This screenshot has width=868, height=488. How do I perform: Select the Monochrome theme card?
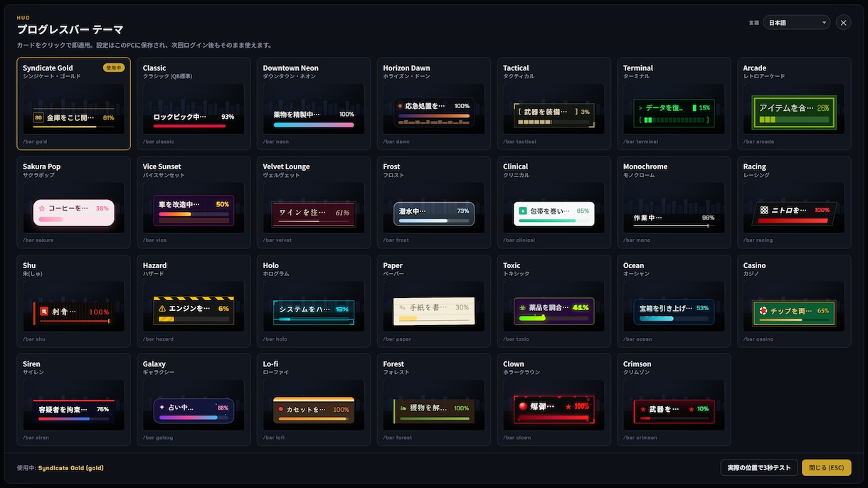(674, 202)
